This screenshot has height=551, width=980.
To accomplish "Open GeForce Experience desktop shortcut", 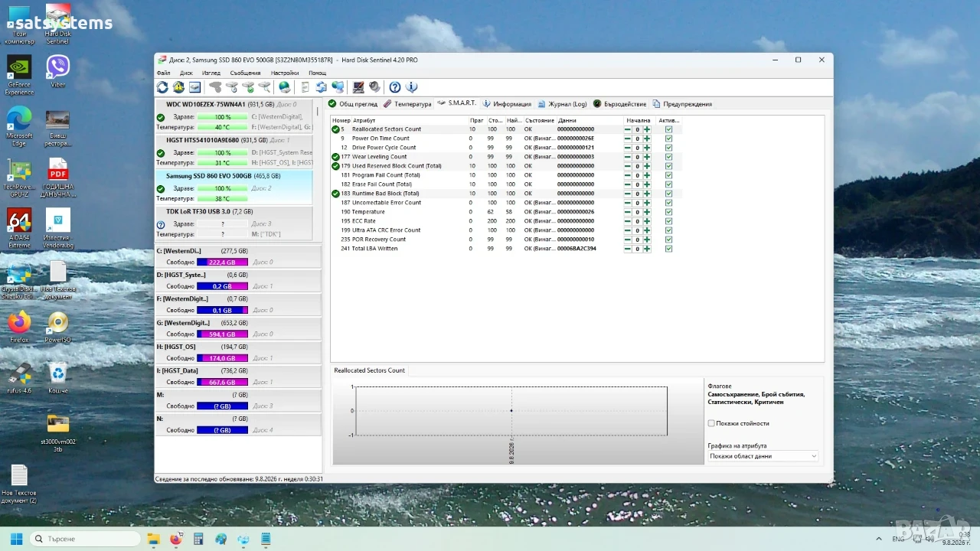I will click(x=19, y=75).
